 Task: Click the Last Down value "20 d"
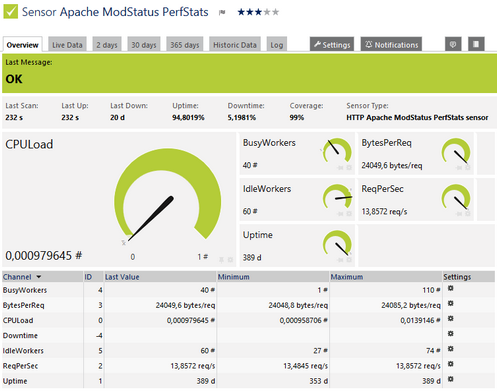click(x=117, y=117)
